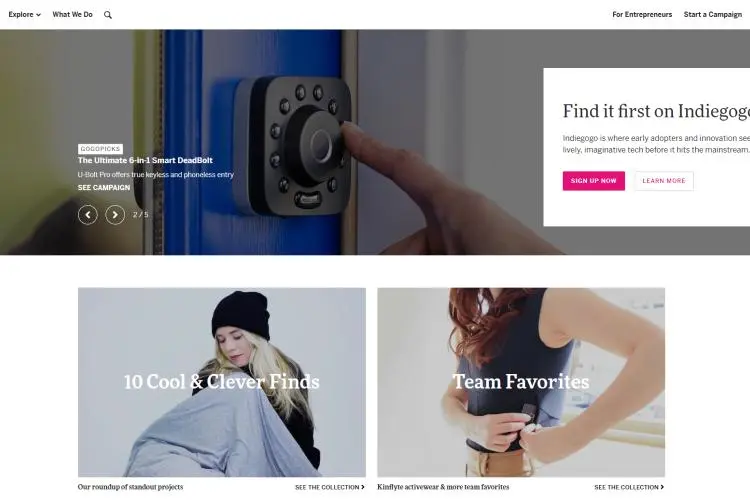Click the Sign Up Now button

click(594, 181)
